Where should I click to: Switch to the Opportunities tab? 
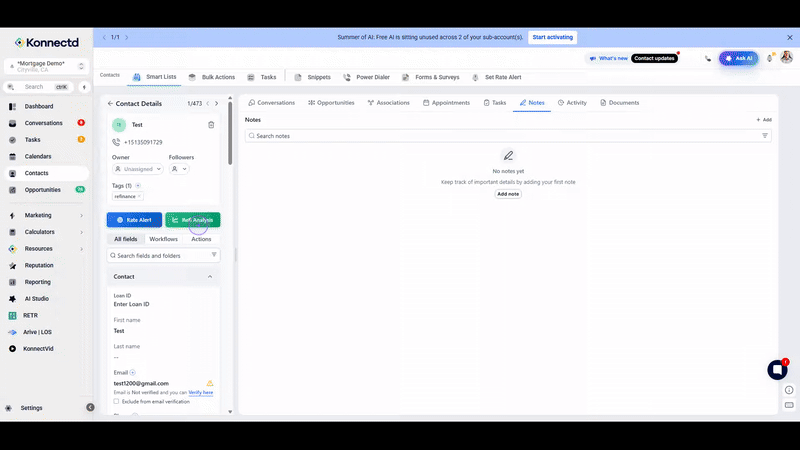331,103
